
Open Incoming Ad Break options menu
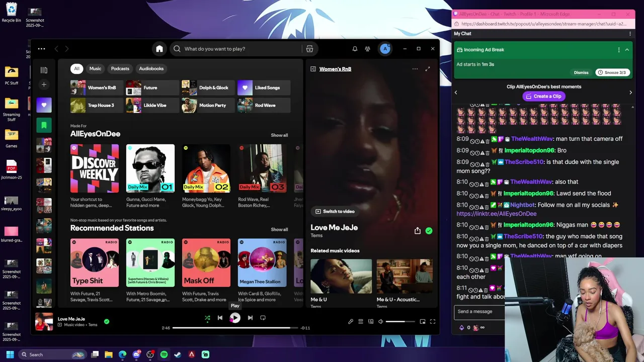[619, 50]
